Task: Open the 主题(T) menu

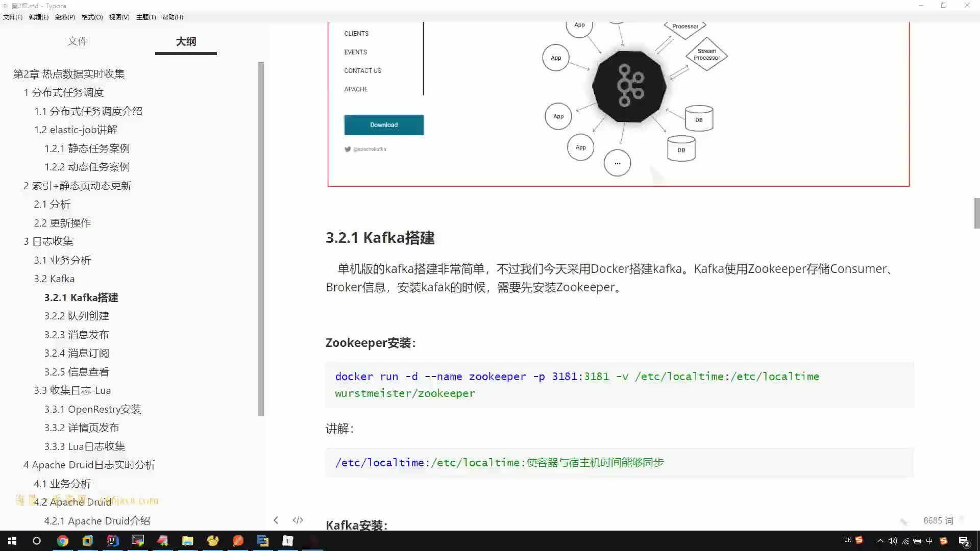Action: pos(146,17)
